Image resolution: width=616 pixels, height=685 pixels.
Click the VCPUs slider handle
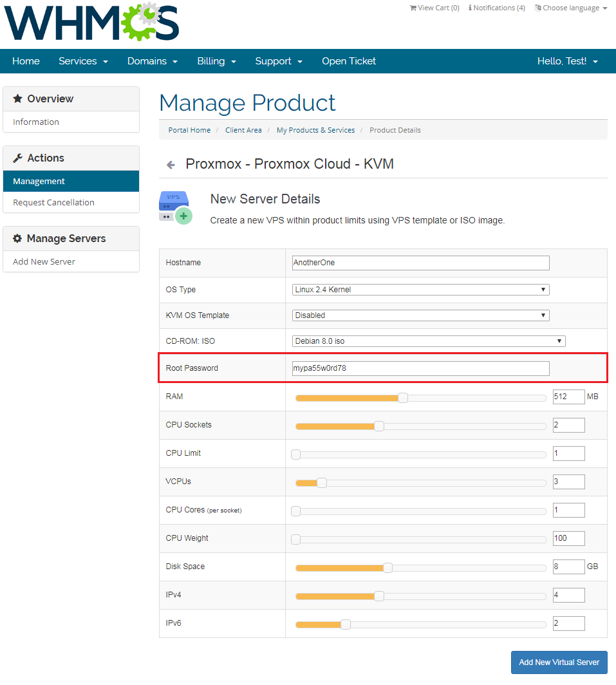coord(322,483)
